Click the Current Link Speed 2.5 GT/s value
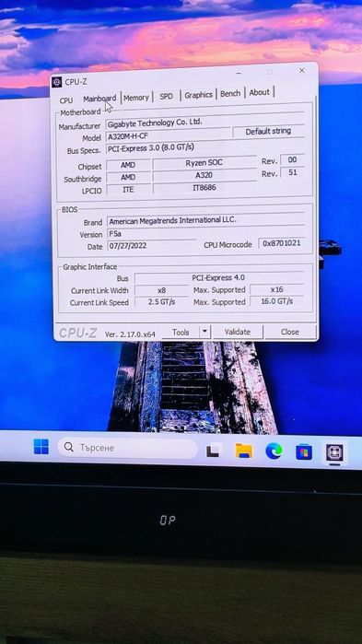This screenshot has height=644, width=362. (162, 302)
